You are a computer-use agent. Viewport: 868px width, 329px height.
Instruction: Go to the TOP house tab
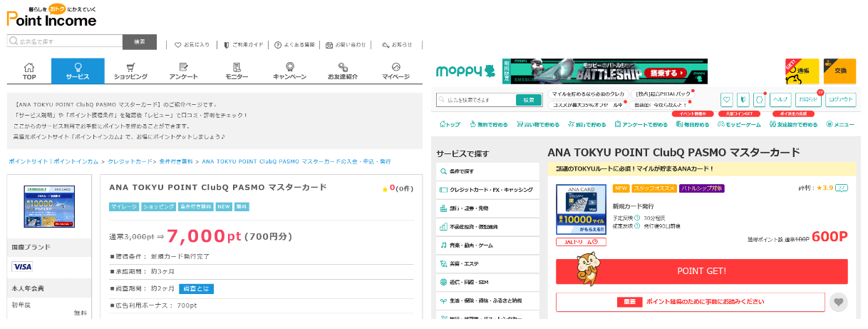pos(29,71)
